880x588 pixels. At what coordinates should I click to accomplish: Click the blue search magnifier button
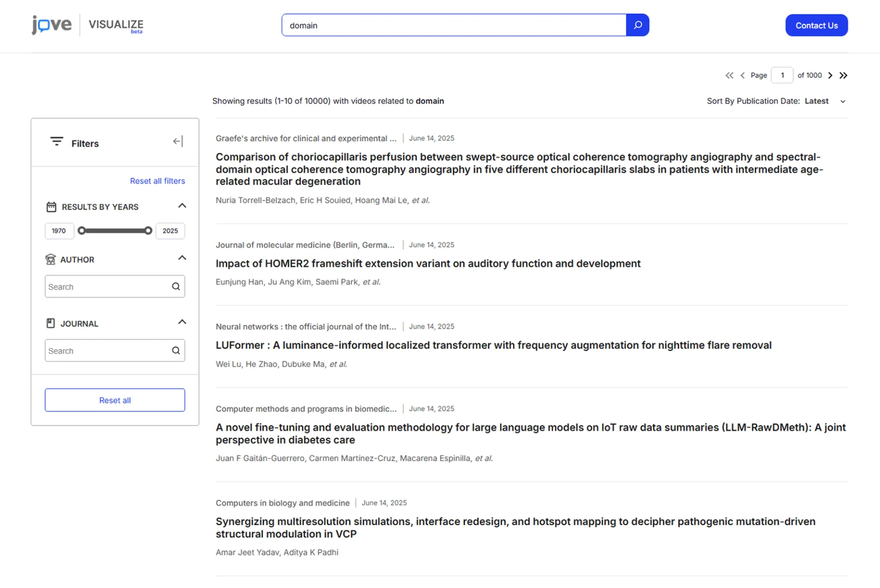point(638,25)
